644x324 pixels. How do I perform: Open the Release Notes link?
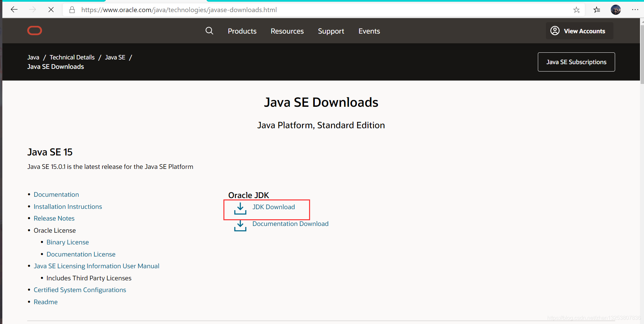click(x=54, y=218)
